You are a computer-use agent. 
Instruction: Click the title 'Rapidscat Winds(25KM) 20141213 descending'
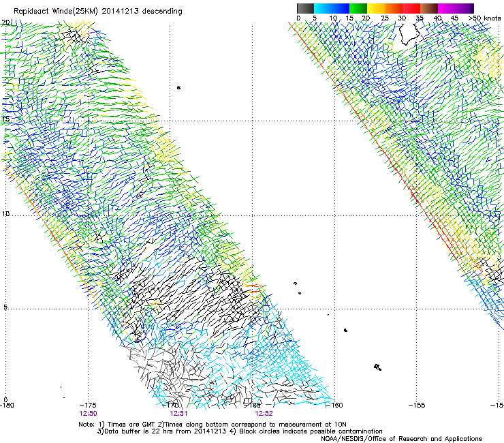click(97, 12)
